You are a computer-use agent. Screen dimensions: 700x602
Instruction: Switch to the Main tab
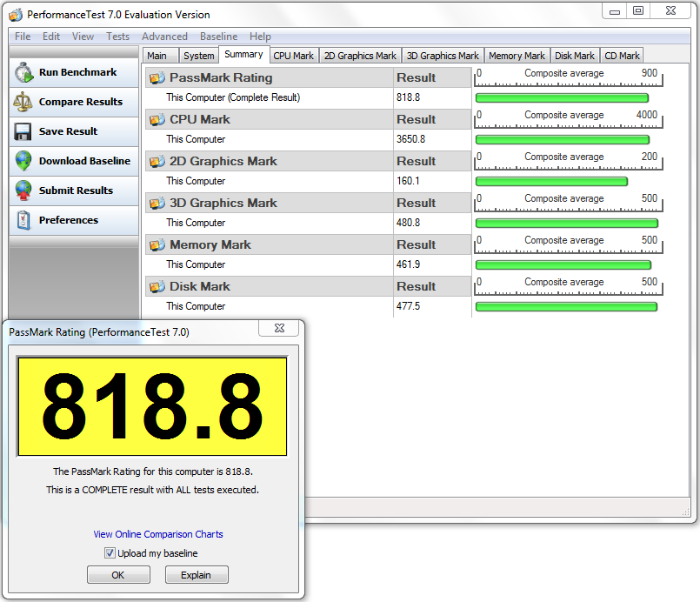click(160, 56)
